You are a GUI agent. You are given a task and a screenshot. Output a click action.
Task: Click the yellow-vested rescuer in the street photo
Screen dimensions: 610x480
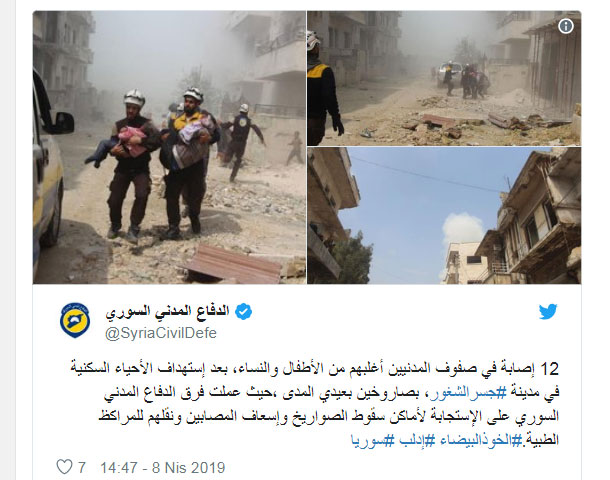[324, 88]
